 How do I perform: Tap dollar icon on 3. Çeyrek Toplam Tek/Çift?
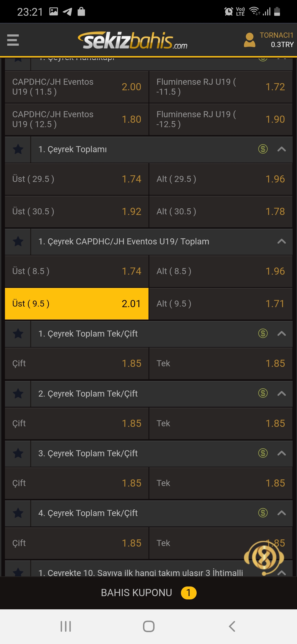coord(263,453)
